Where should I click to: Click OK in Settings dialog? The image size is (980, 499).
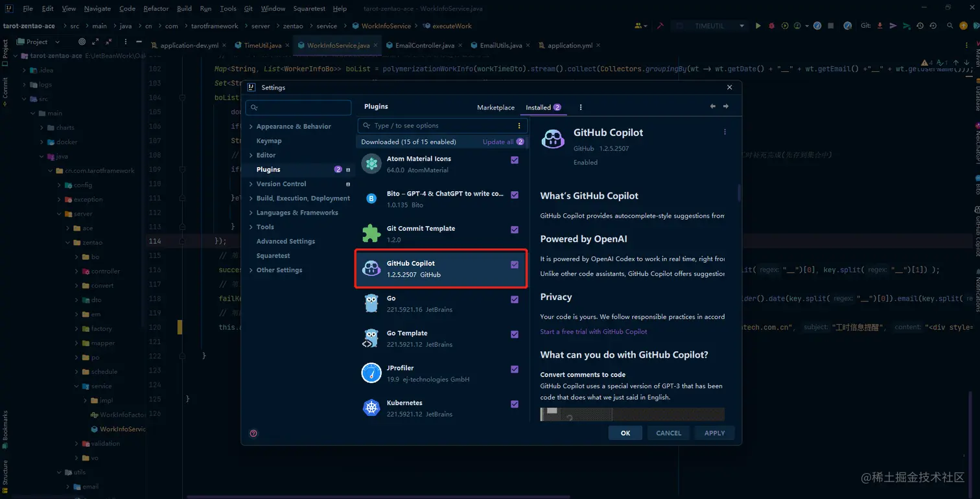[x=625, y=433]
